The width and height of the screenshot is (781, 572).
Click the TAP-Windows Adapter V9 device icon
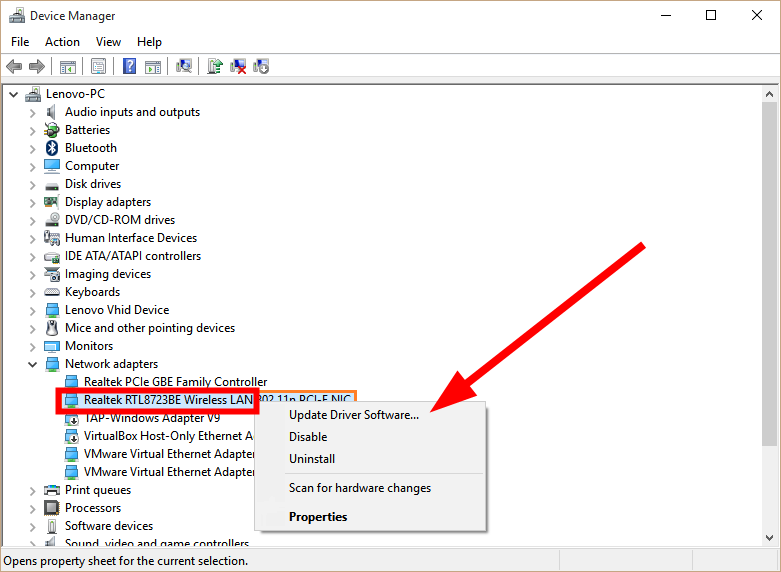click(72, 419)
